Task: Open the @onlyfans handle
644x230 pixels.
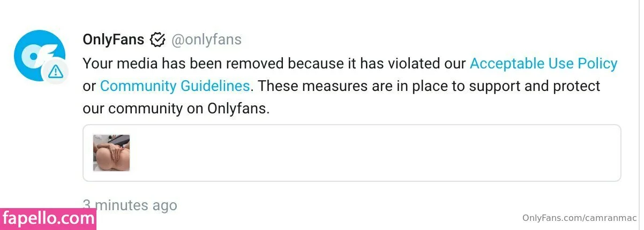Action: point(206,40)
